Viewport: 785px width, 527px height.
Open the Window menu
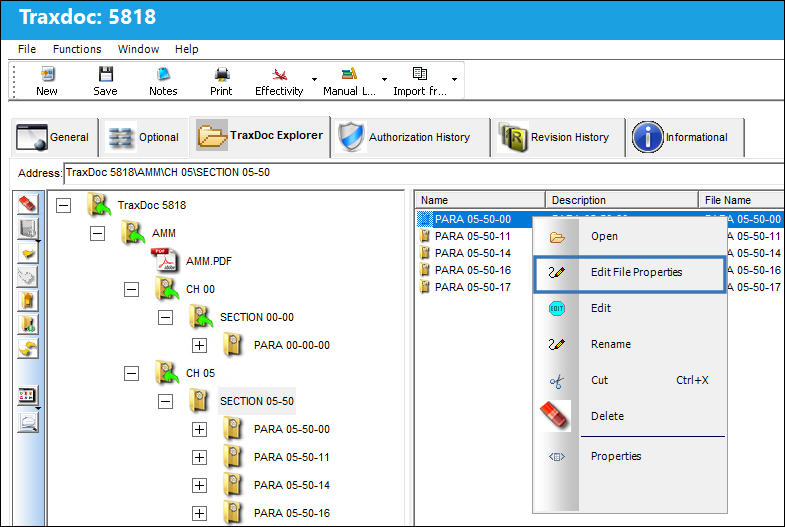coord(138,49)
